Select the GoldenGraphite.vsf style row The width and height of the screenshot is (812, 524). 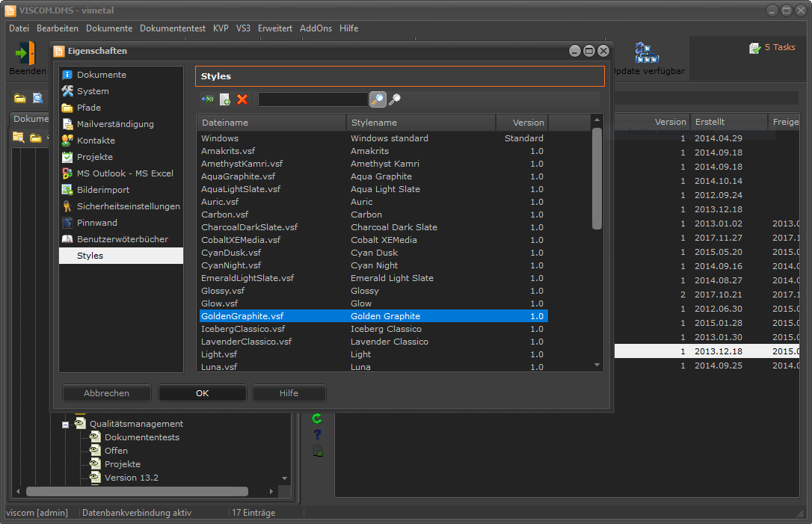pyautogui.click(x=373, y=316)
